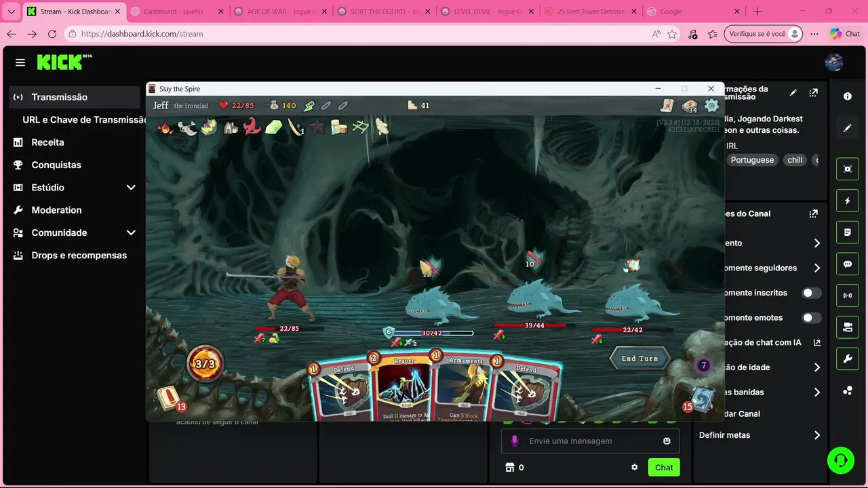Expand the Comunidade sidebar section
The height and width of the screenshot is (488, 868).
(x=131, y=232)
